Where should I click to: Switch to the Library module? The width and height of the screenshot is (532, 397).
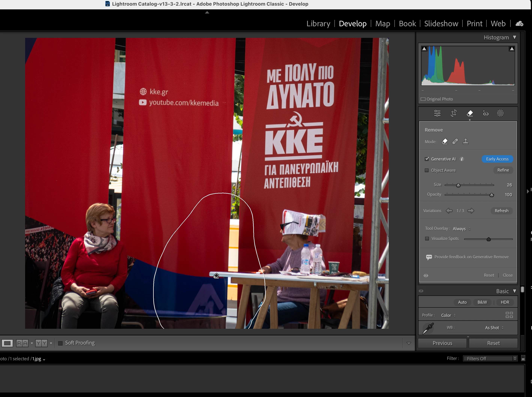[318, 24]
